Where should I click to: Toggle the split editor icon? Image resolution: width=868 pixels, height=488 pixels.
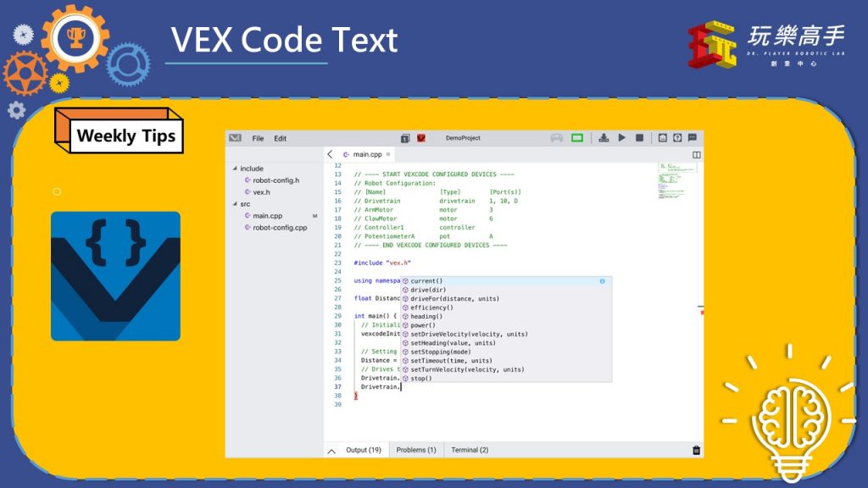coord(697,155)
